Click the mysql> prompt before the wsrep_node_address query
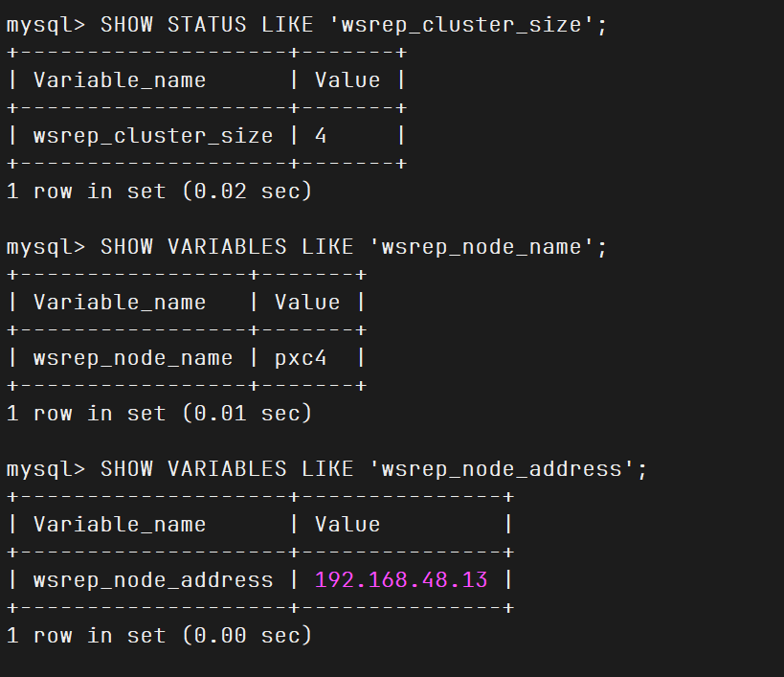784x677 pixels. 46,469
